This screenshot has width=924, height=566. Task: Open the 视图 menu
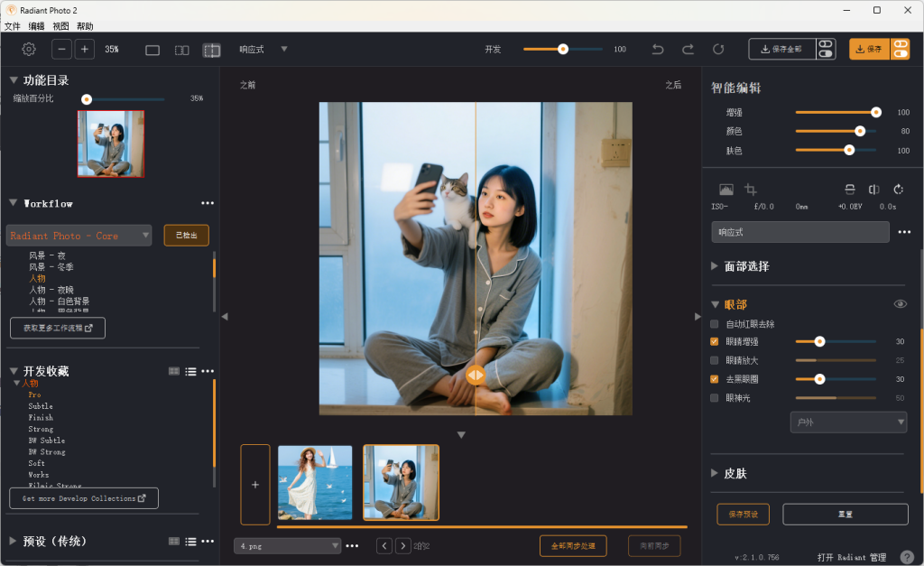[x=60, y=26]
